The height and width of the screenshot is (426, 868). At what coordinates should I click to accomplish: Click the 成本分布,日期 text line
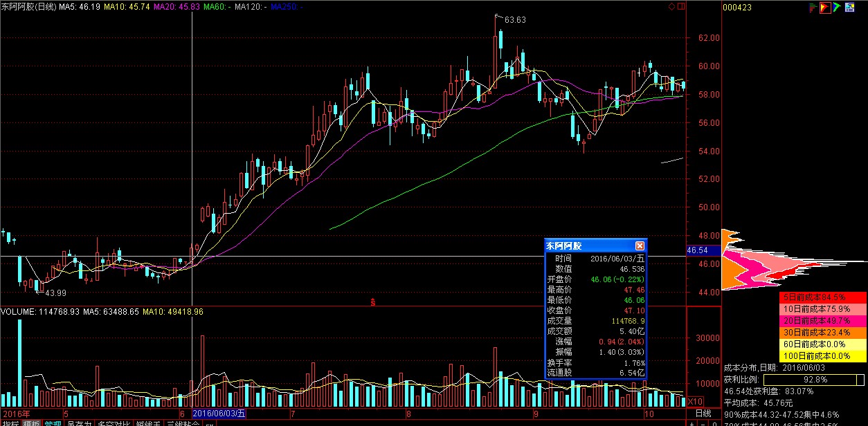tap(775, 368)
